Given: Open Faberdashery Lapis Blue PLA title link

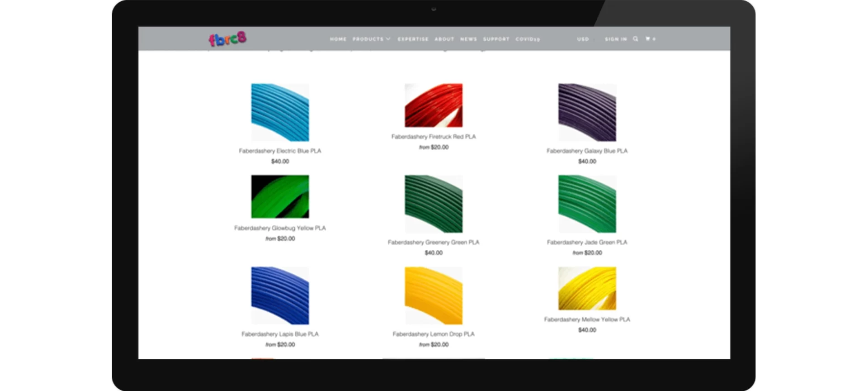Looking at the screenshot, I should (x=280, y=334).
